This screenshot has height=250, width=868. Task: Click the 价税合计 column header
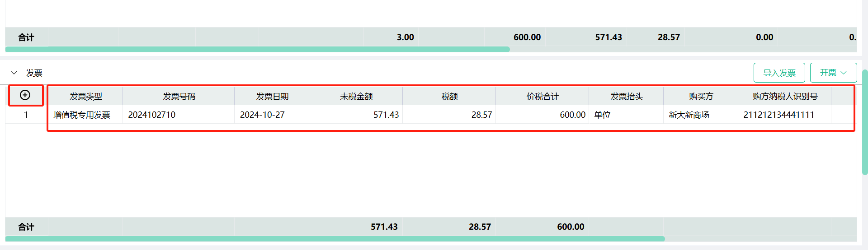click(542, 96)
